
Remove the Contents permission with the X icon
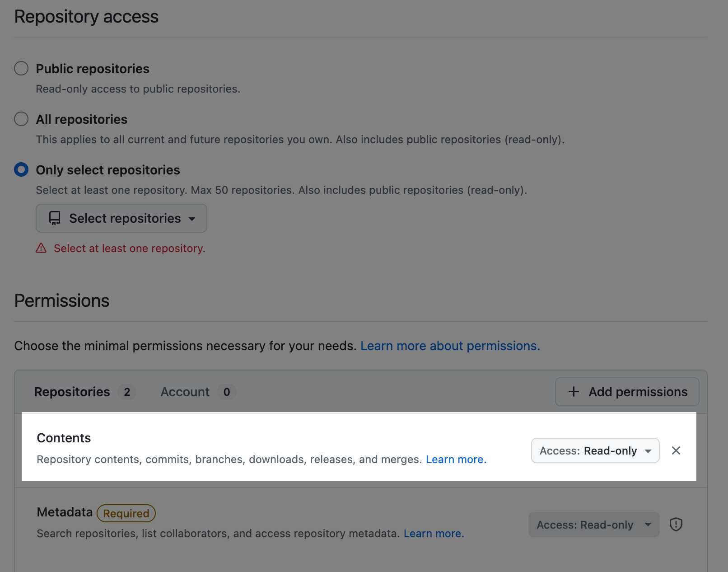click(x=676, y=450)
